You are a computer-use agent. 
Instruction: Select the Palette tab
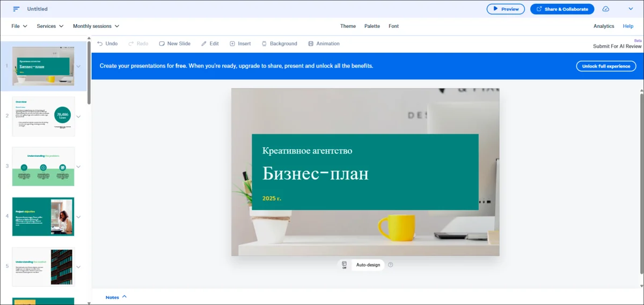pos(372,26)
